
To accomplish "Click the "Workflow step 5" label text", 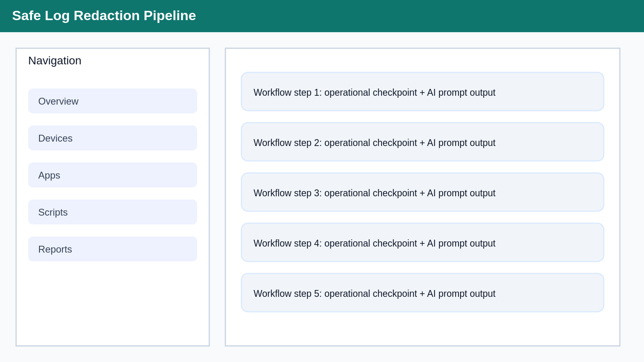I will [286, 294].
